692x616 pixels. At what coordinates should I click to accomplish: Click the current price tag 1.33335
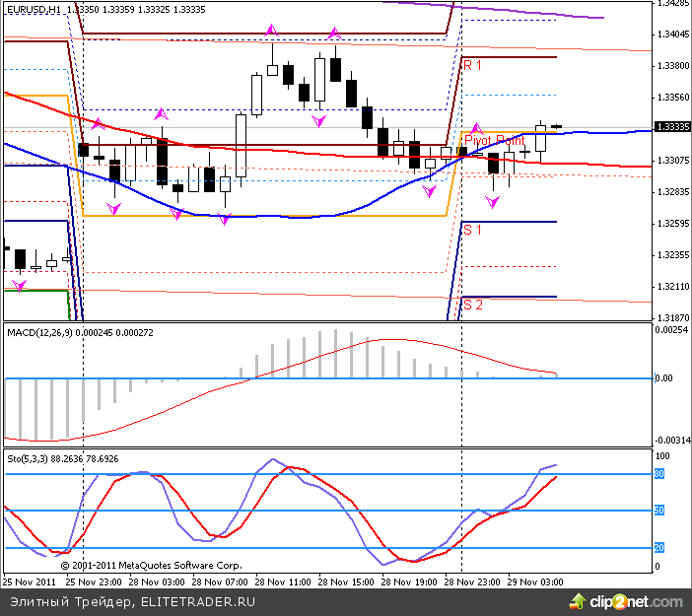(x=671, y=127)
